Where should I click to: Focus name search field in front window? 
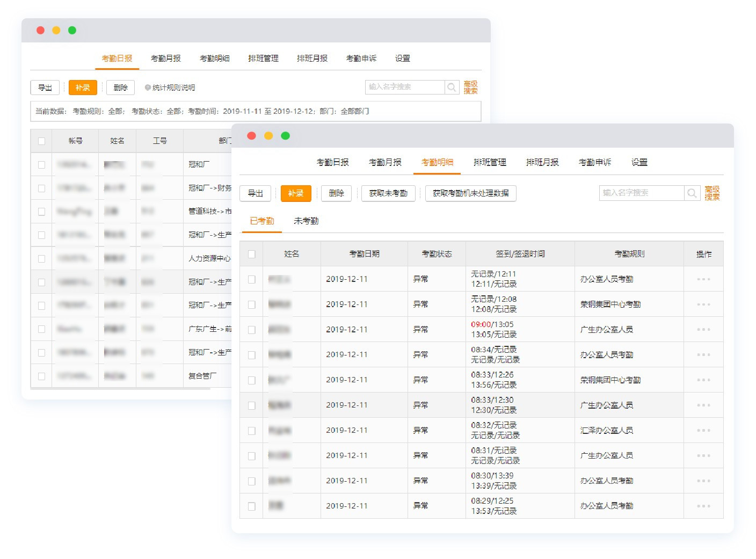(x=642, y=193)
